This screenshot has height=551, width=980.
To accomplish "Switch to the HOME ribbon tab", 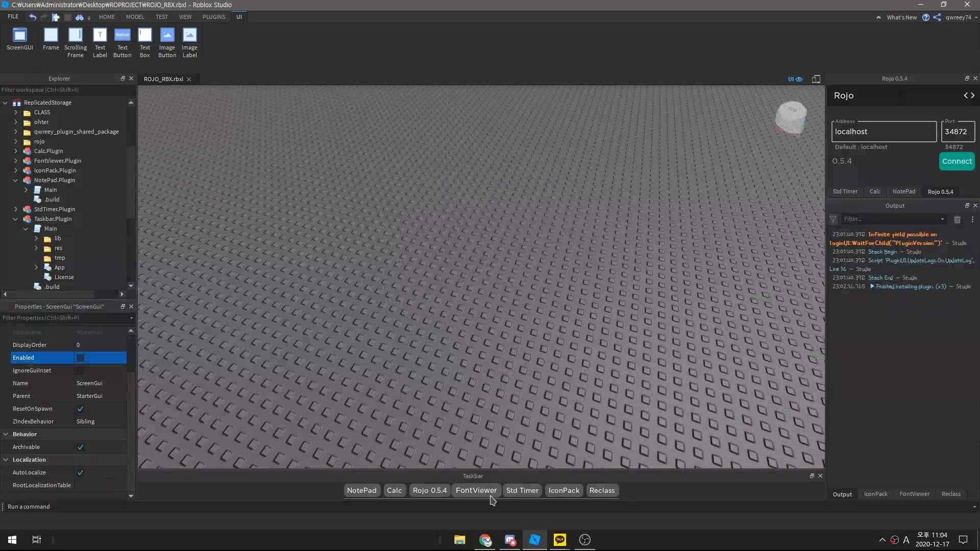I will click(107, 17).
